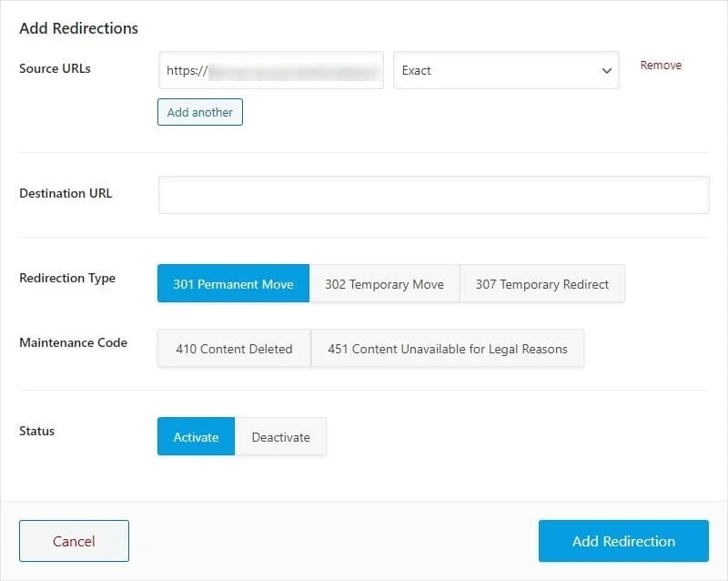728x581 pixels.
Task: Click the Add another button
Action: (x=200, y=112)
